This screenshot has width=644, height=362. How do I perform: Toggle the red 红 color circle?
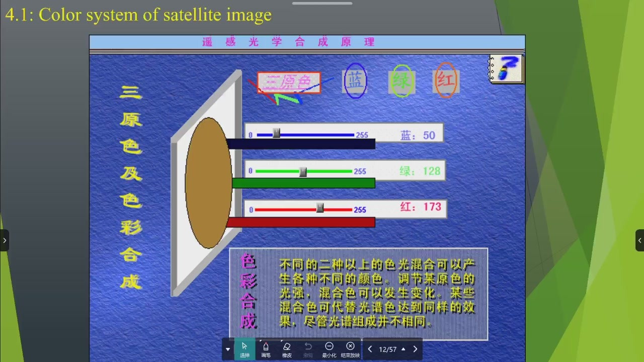click(x=446, y=80)
